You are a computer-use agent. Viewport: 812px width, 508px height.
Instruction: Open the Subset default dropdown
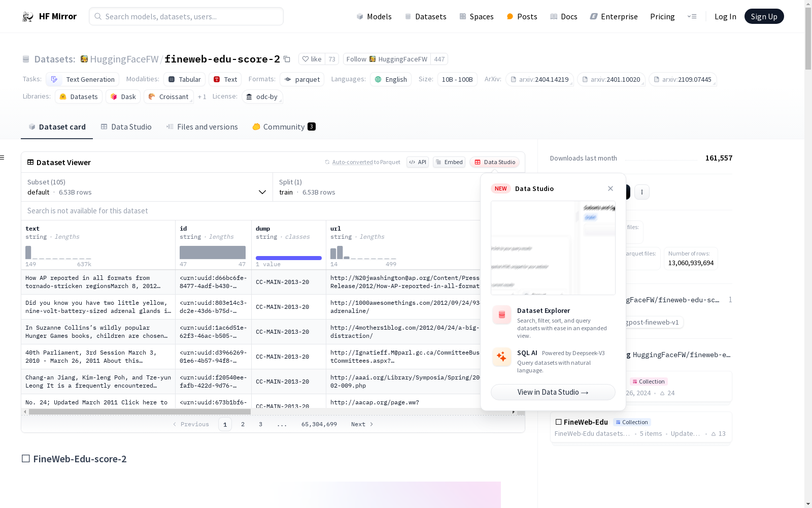147,187
